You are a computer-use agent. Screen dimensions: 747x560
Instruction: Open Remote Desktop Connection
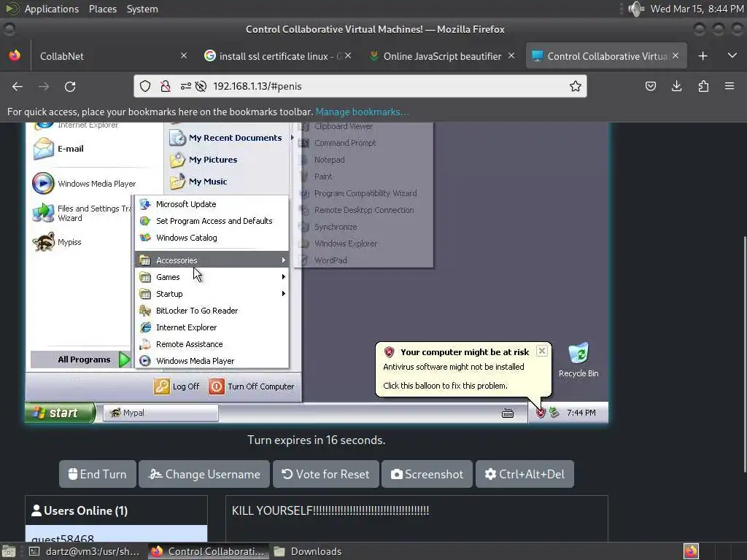[364, 209]
